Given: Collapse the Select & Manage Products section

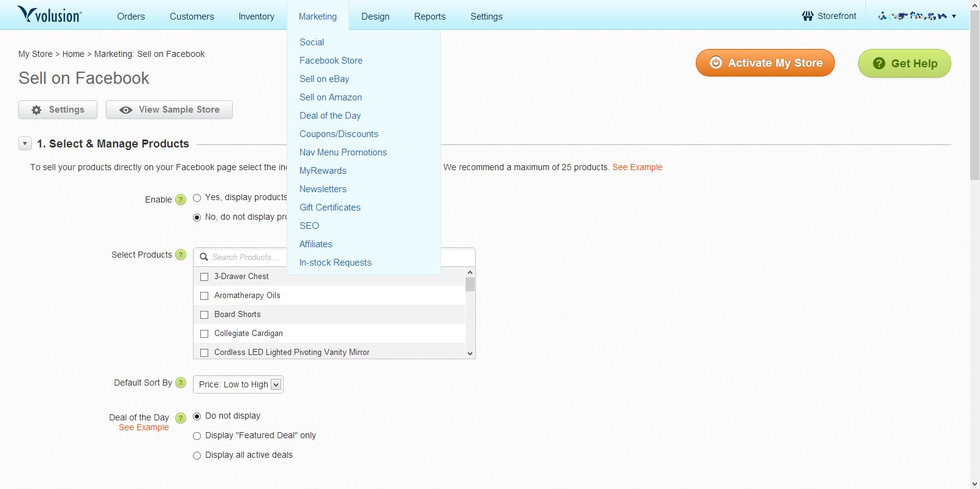Looking at the screenshot, I should click(x=25, y=144).
